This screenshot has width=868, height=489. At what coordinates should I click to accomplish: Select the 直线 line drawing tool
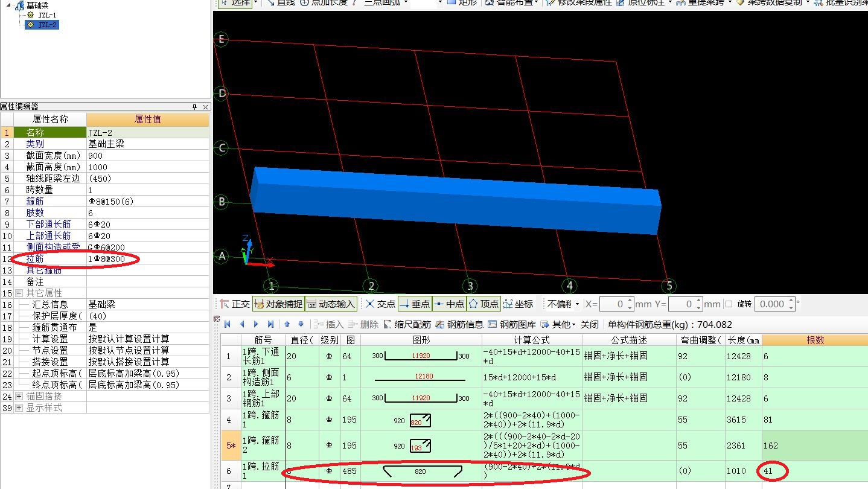click(282, 2)
